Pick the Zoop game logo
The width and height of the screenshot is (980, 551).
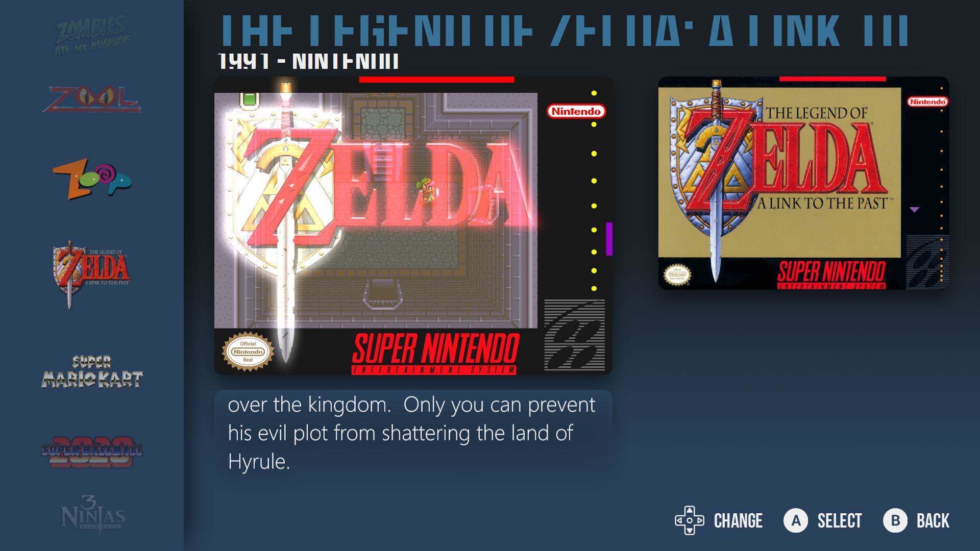[92, 179]
